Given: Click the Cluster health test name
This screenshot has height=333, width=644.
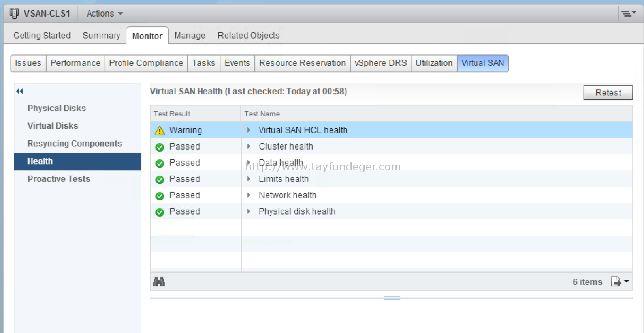Looking at the screenshot, I should point(286,146).
